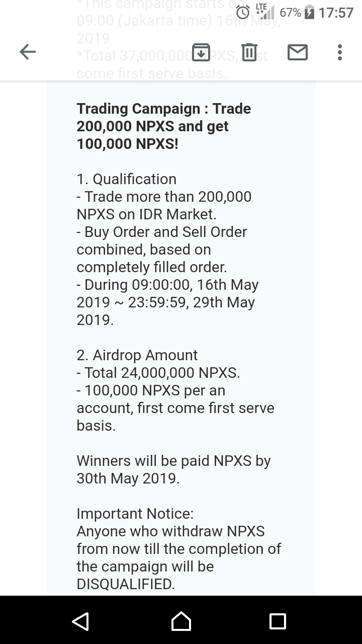The width and height of the screenshot is (362, 644).
Task: Tap the "1. Qualification" section title
Action: coord(127,179)
